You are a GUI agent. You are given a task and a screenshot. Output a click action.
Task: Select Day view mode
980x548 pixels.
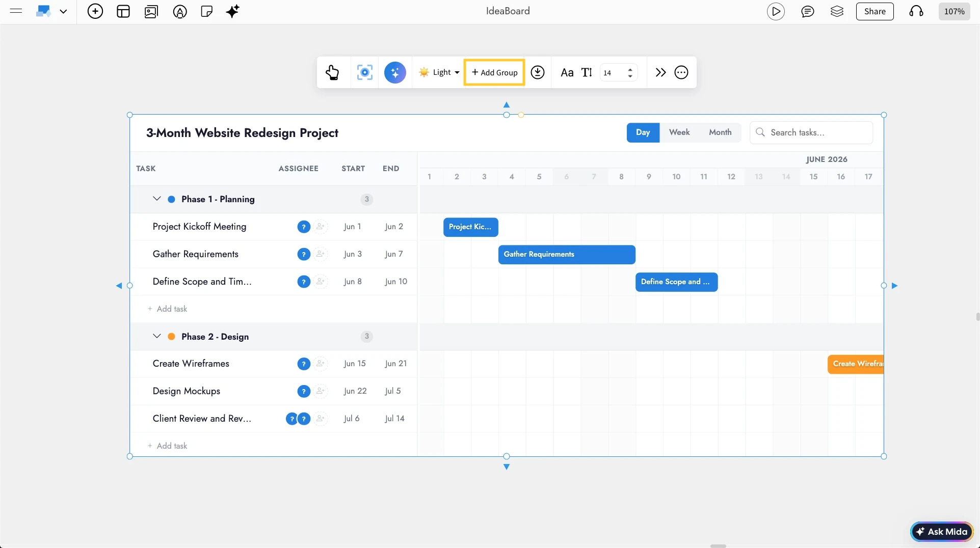coord(643,132)
